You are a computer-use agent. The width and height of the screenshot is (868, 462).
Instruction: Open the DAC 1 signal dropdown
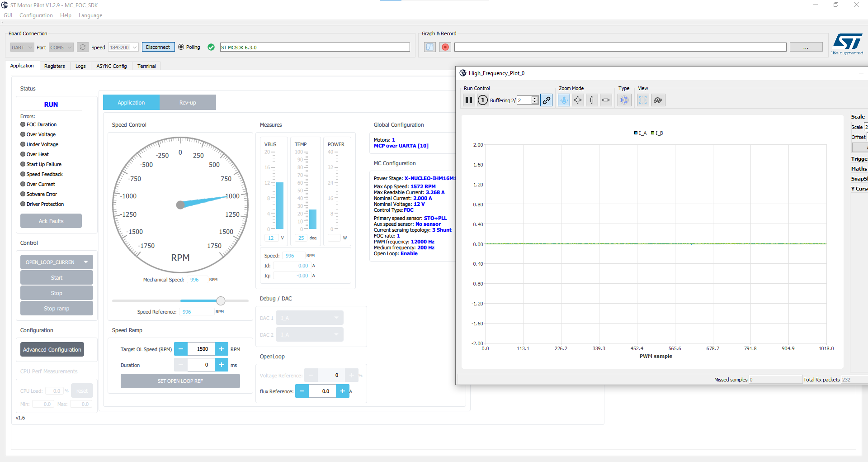[309, 317]
